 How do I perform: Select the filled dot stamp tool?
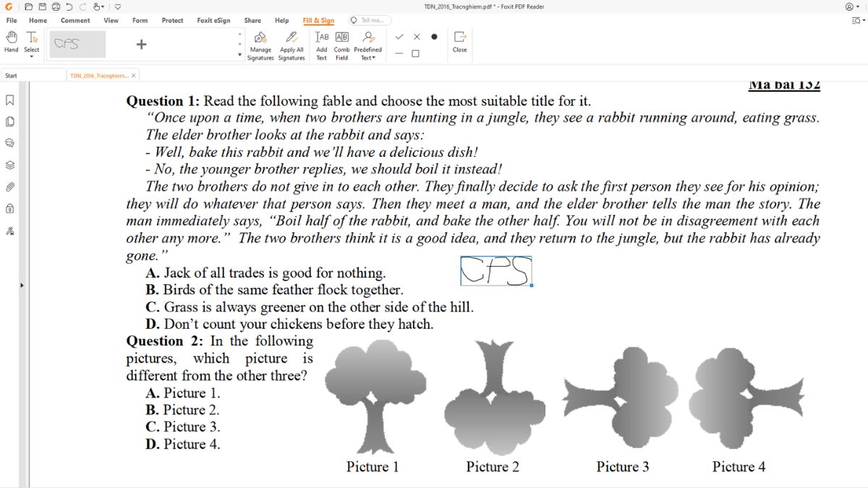click(434, 37)
